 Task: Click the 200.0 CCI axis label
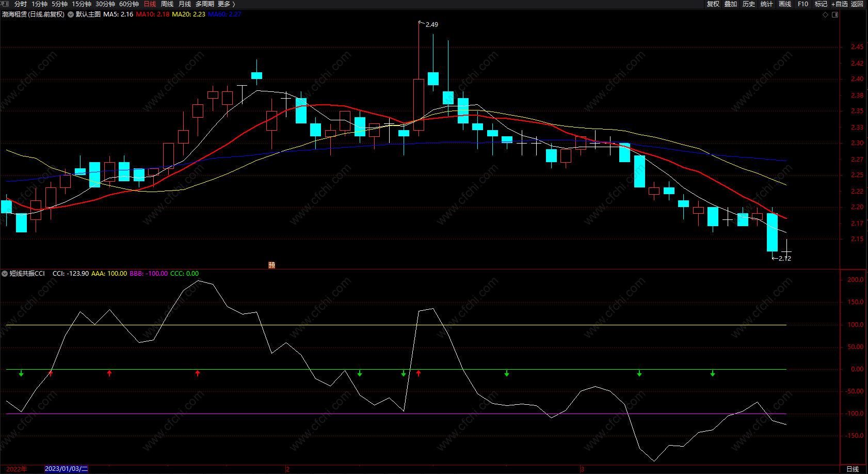[x=856, y=280]
